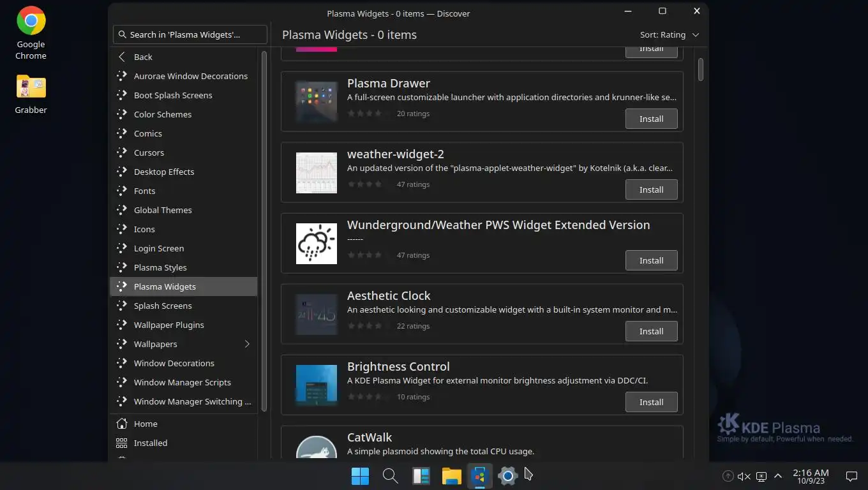Open weather-widget-2 thumbnail
The width and height of the screenshot is (868, 490).
coord(317,172)
